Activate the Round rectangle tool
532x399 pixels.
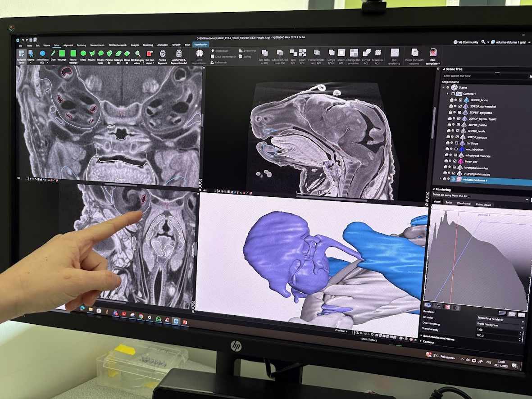[x=73, y=54]
